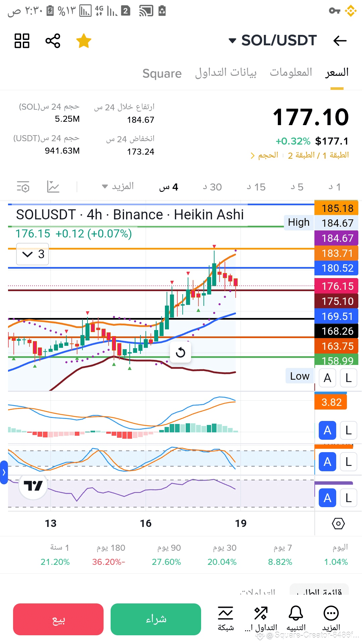The height and width of the screenshot is (644, 362).
Task: Click the 185.18 orange price label
Action: (x=337, y=208)
